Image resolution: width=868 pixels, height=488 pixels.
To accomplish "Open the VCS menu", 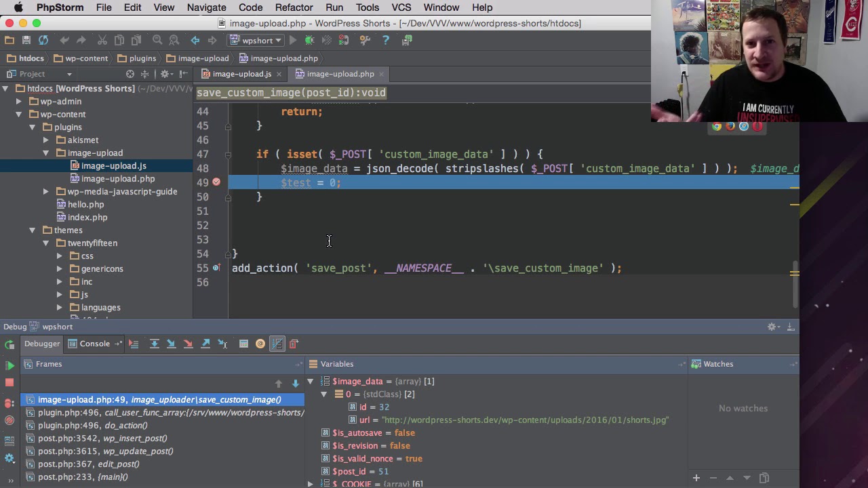I will click(x=401, y=7).
